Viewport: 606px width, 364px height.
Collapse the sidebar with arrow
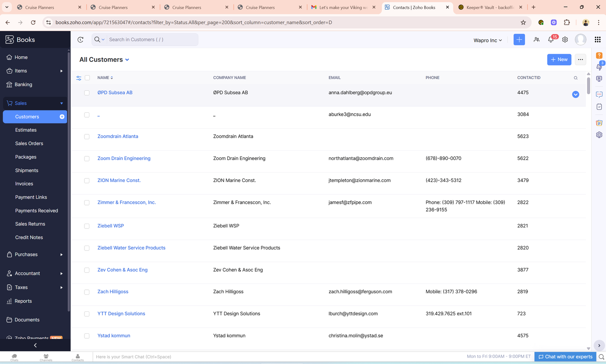click(x=35, y=345)
